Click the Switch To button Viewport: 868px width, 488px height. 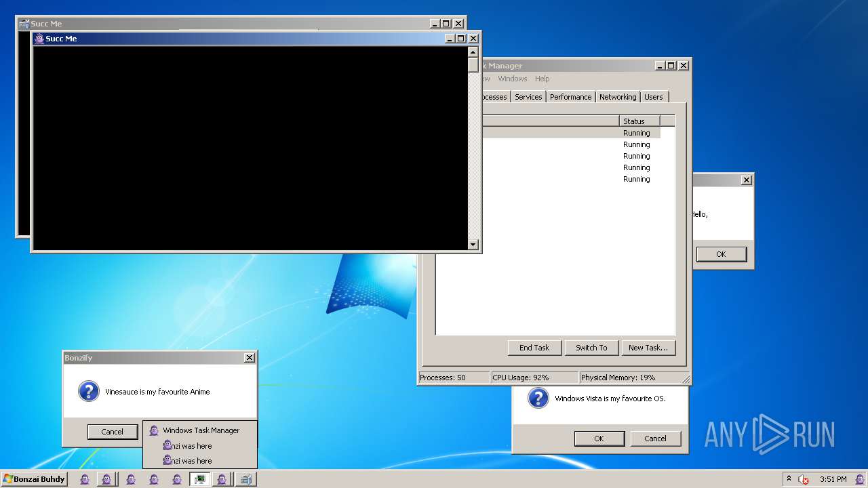(x=591, y=348)
